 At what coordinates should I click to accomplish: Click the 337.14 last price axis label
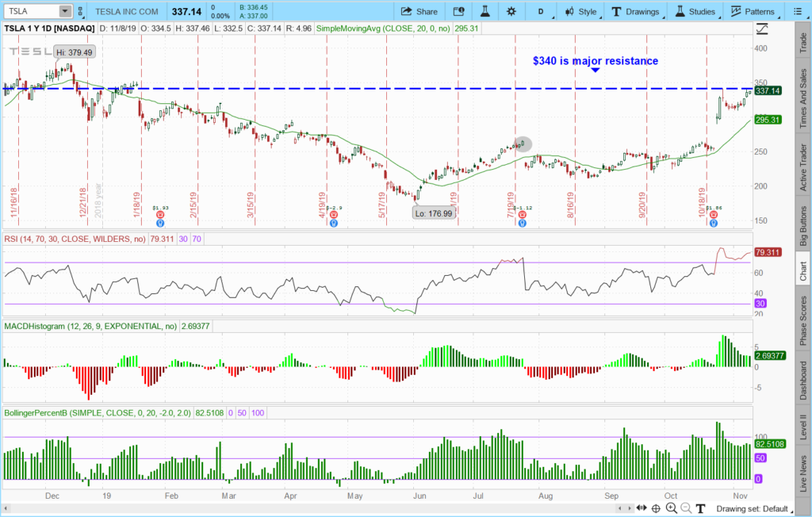(768, 90)
